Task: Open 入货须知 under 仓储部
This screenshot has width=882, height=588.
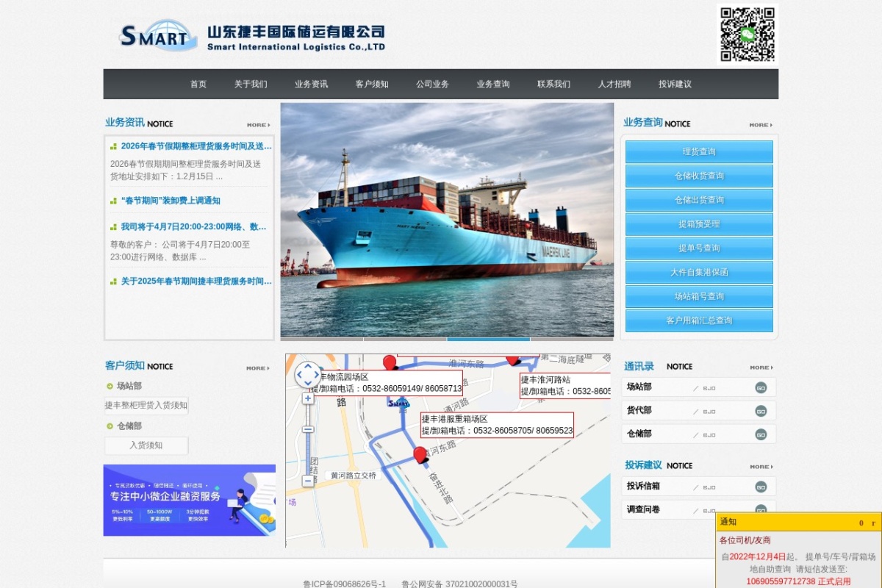Action: 146,445
